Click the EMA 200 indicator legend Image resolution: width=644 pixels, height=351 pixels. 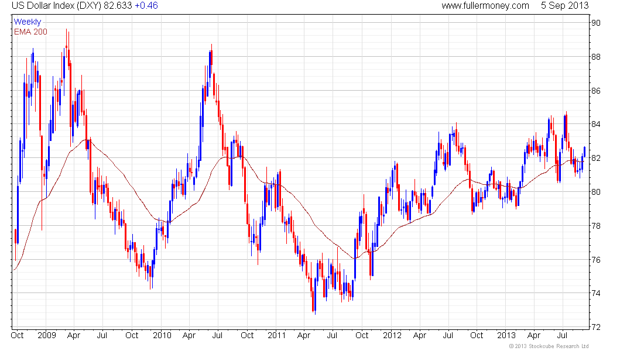30,32
